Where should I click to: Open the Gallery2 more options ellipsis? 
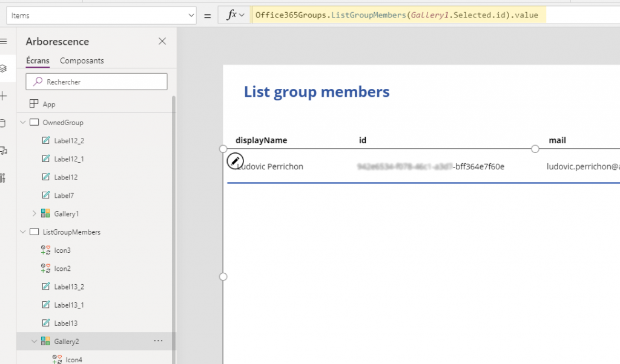pyautogui.click(x=158, y=340)
